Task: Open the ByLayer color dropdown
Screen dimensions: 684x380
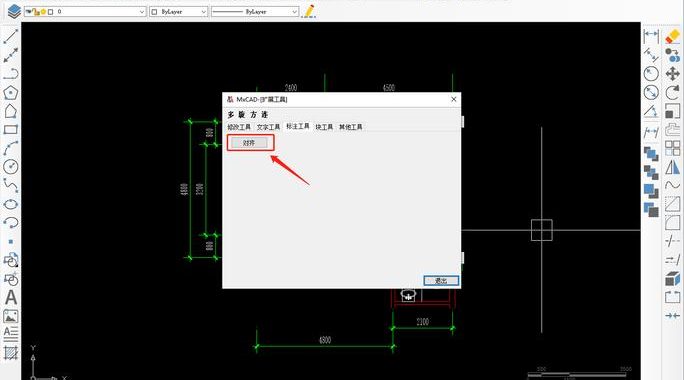Action: [178, 12]
